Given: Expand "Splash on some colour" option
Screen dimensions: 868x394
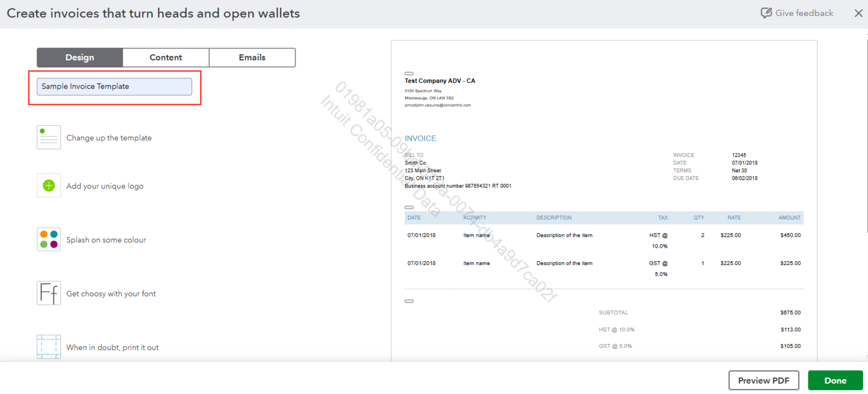Looking at the screenshot, I should (106, 240).
